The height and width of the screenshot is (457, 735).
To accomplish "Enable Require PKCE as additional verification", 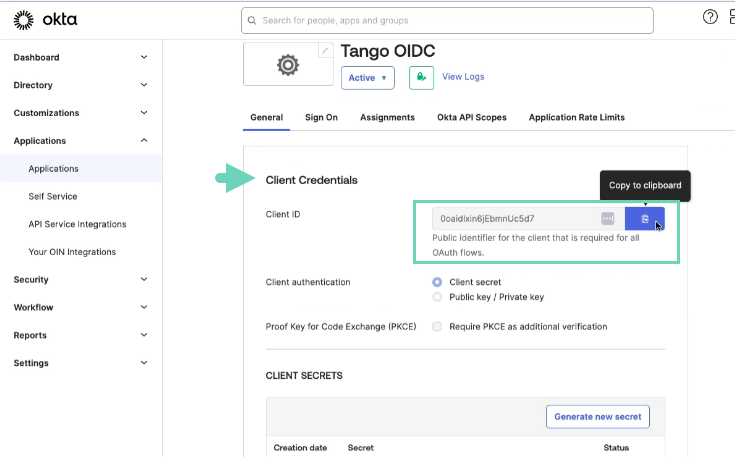I will (x=437, y=326).
